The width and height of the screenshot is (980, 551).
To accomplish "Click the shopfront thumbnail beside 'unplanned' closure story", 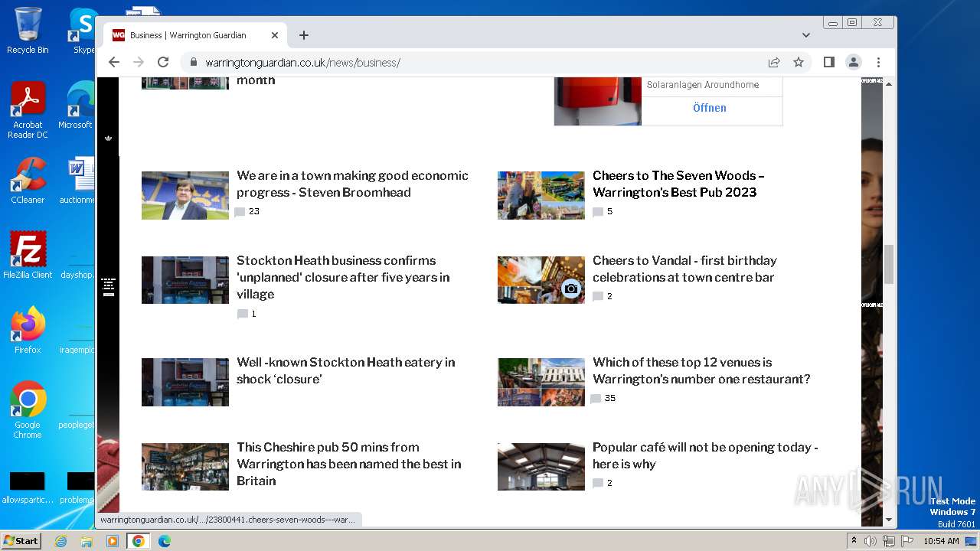I will tap(185, 280).
